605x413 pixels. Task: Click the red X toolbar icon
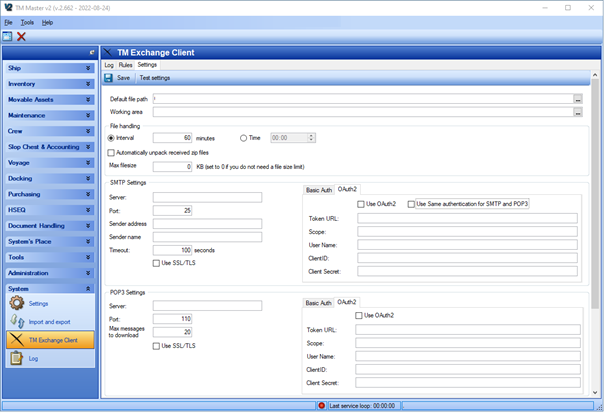pyautogui.click(x=21, y=36)
